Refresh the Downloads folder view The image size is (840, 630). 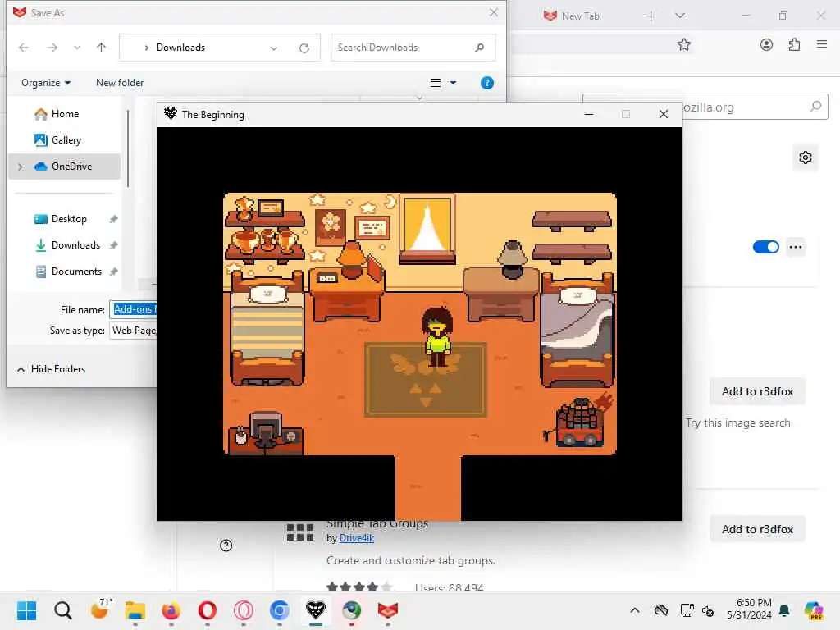[x=304, y=48]
